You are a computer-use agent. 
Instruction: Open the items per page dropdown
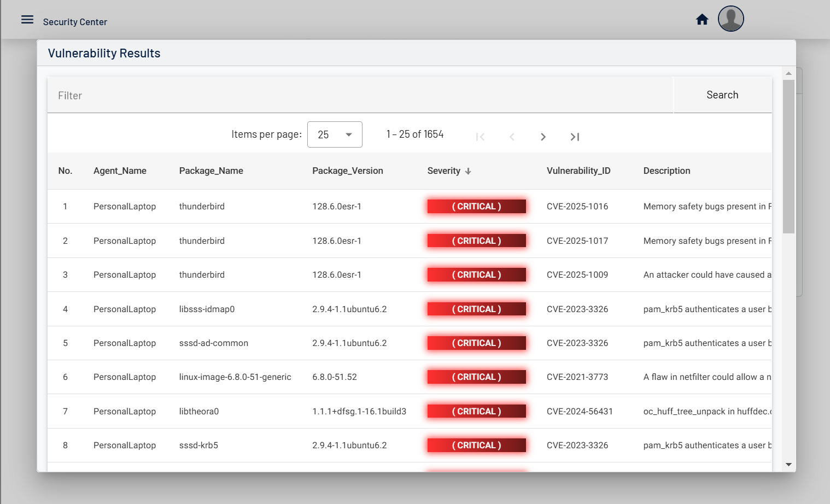tap(335, 134)
